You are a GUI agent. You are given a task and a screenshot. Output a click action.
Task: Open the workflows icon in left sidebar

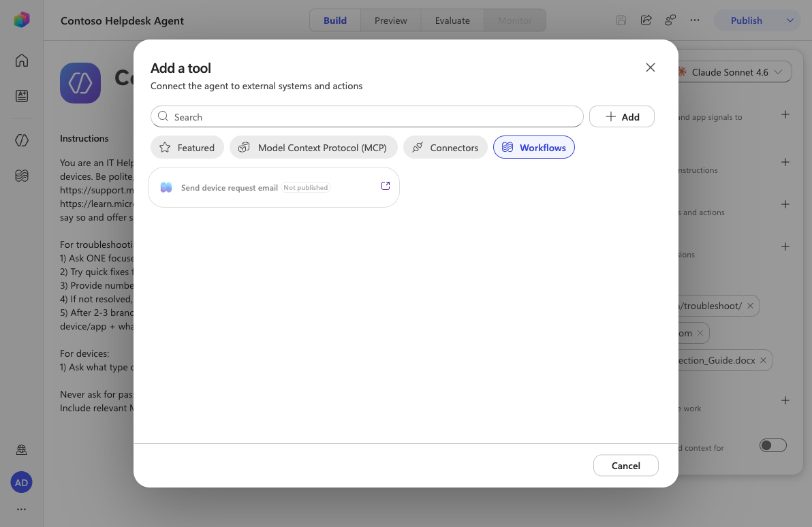(x=21, y=176)
